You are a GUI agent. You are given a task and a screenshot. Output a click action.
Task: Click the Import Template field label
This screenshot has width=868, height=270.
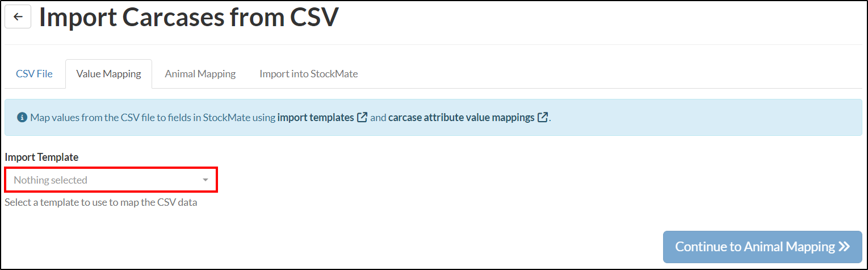tap(41, 157)
